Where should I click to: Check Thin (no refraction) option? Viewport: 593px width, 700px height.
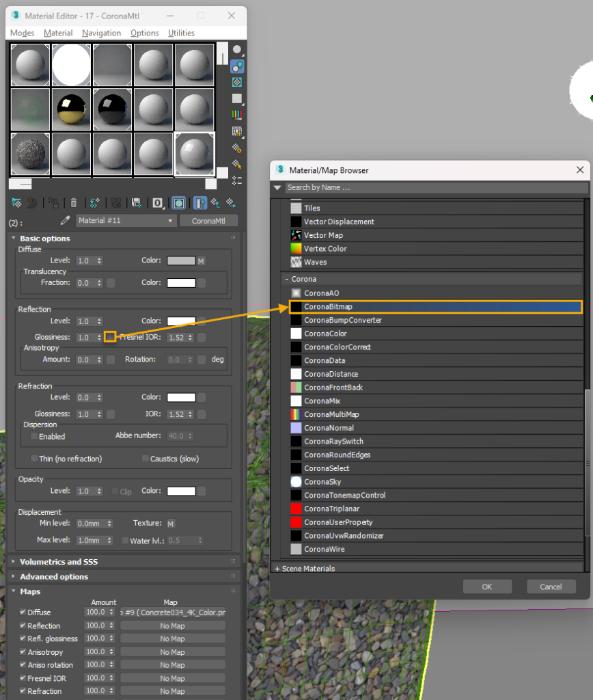(34, 458)
